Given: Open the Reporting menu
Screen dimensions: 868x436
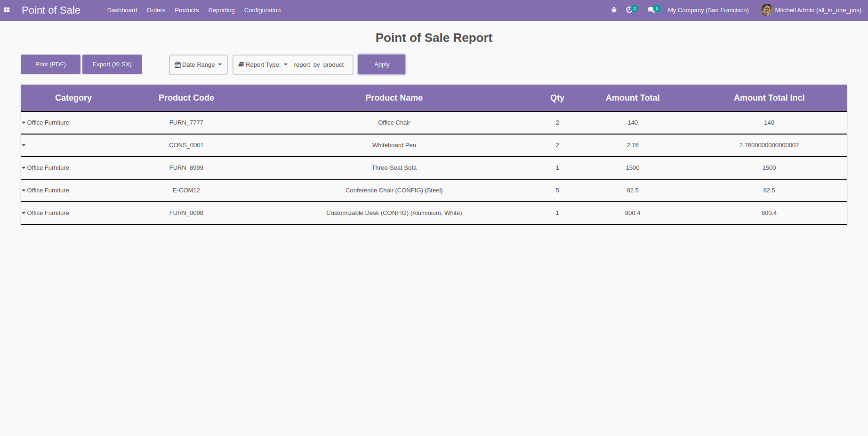Looking at the screenshot, I should (x=221, y=10).
